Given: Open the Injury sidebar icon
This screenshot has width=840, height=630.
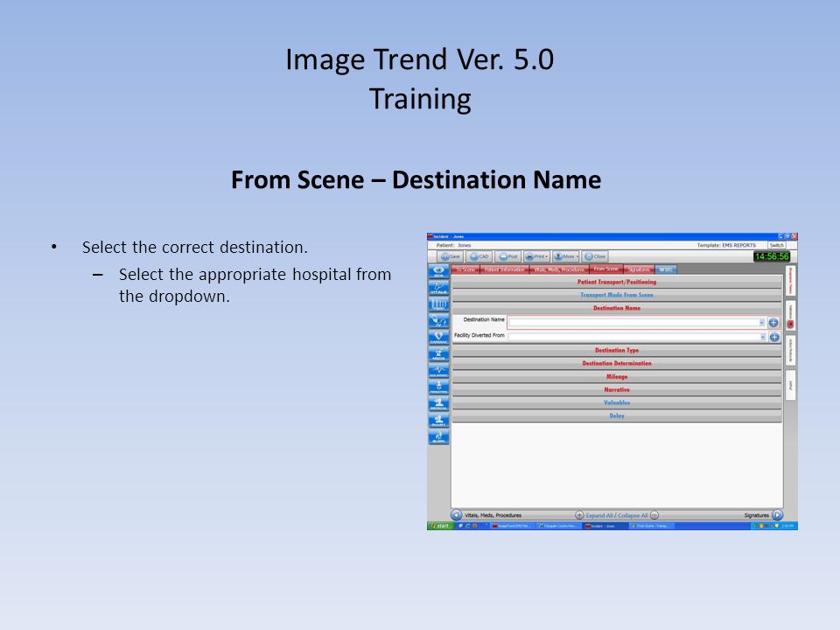Looking at the screenshot, I should 438,420.
